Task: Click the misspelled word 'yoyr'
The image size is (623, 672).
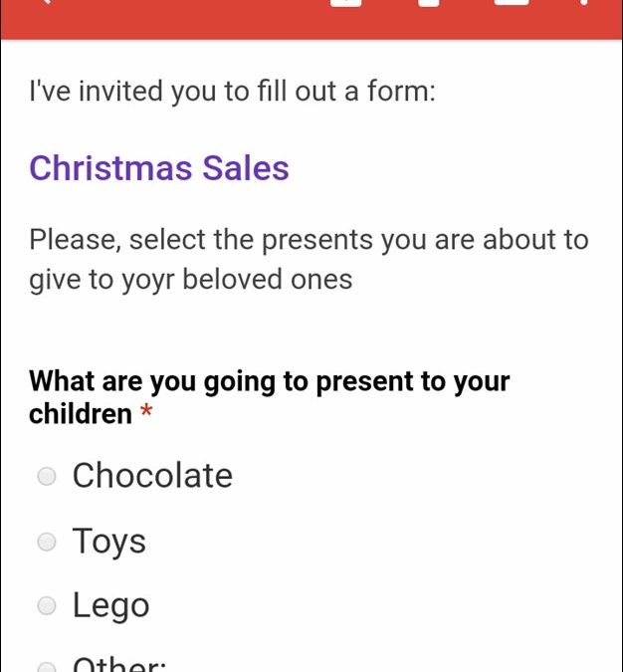Action: (x=142, y=279)
